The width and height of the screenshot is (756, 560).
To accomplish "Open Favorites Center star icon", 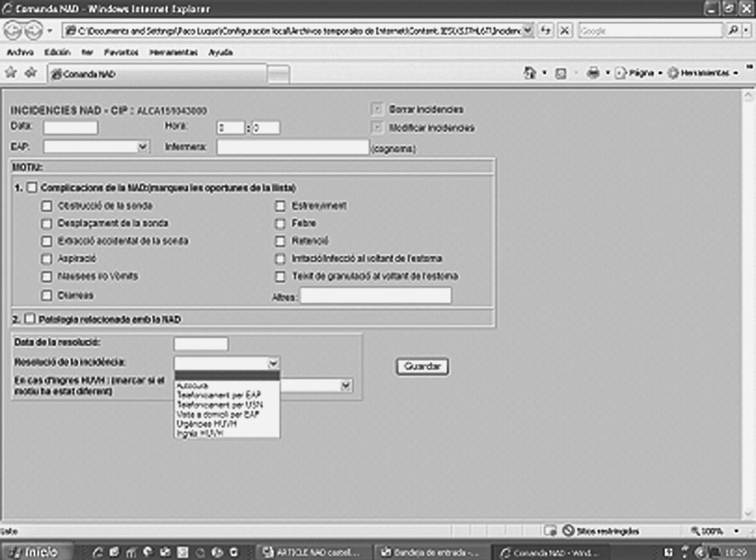I will (x=10, y=73).
